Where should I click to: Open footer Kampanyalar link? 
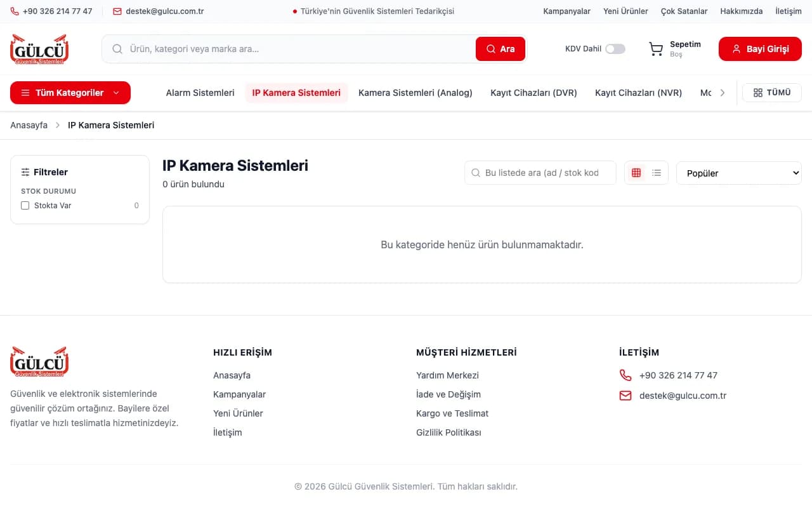coord(239,394)
